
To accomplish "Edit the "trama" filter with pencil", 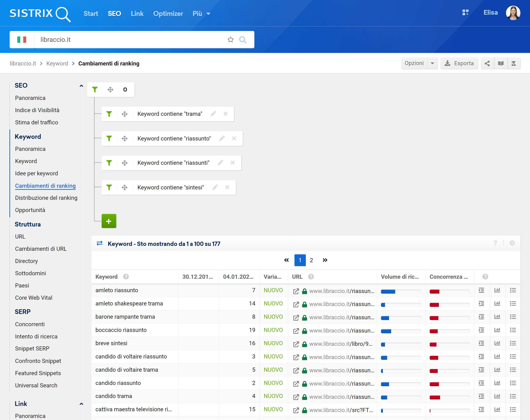I will [213, 114].
